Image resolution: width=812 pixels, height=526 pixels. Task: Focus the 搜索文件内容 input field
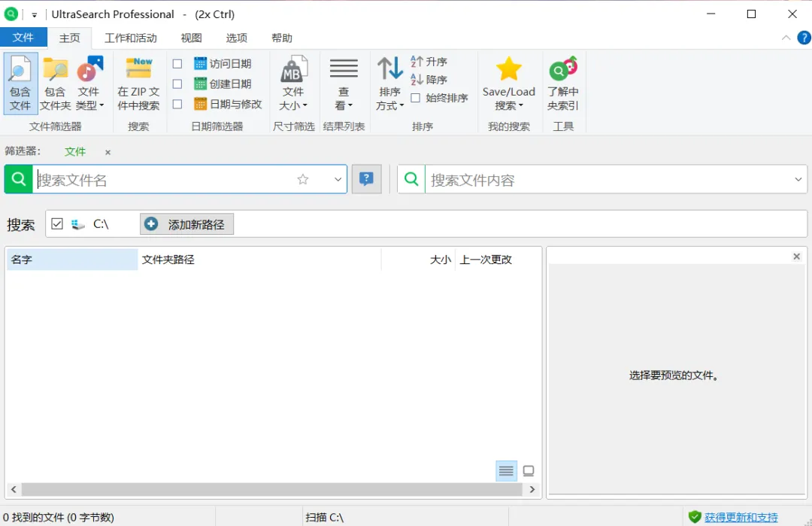click(607, 179)
